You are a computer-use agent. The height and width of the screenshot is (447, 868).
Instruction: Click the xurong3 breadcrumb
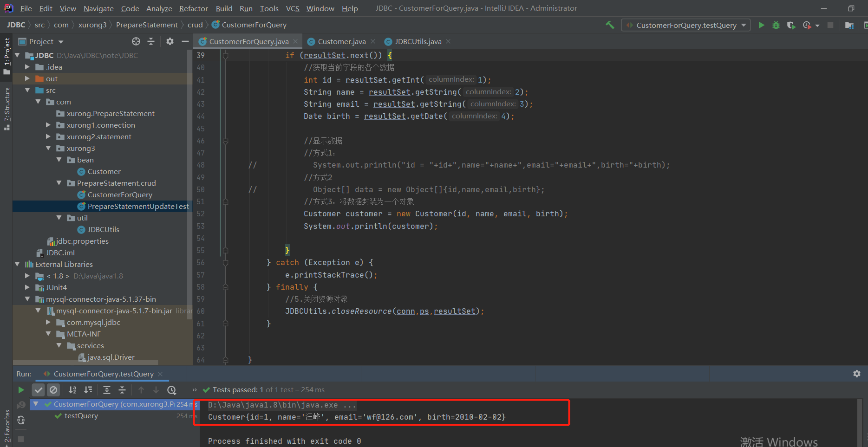(x=92, y=25)
